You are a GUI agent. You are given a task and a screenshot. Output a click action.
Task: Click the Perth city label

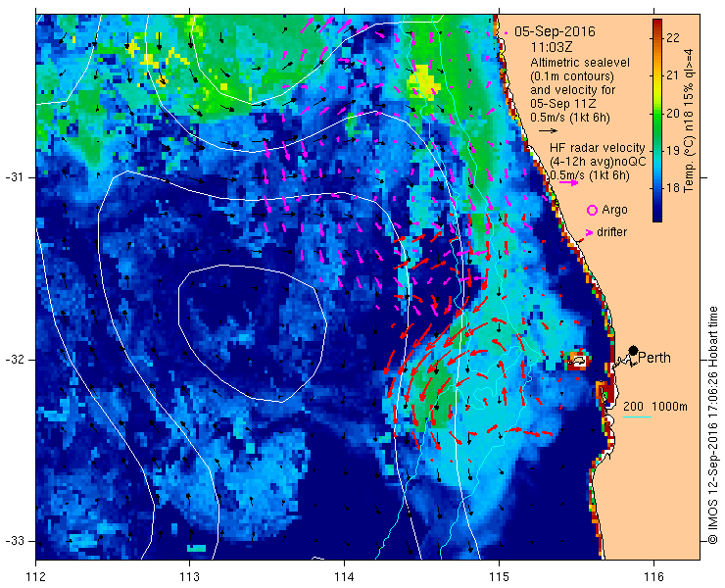click(x=654, y=358)
